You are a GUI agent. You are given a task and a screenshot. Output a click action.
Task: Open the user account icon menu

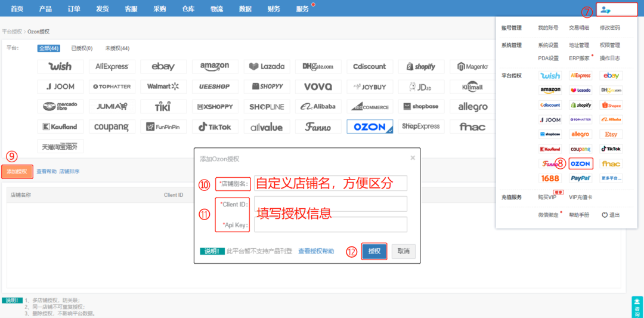[x=605, y=10]
